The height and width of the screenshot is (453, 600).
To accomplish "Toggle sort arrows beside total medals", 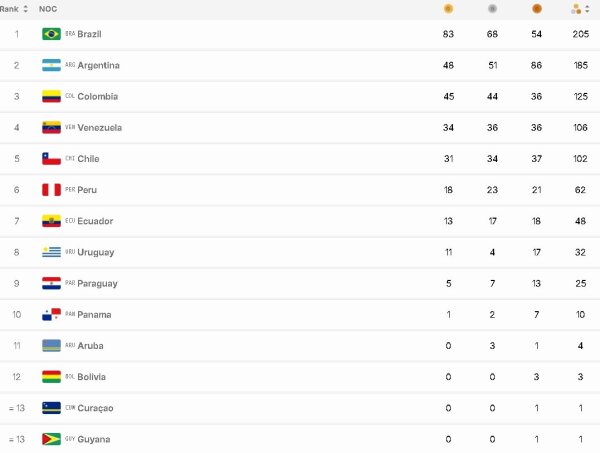I will click(587, 9).
